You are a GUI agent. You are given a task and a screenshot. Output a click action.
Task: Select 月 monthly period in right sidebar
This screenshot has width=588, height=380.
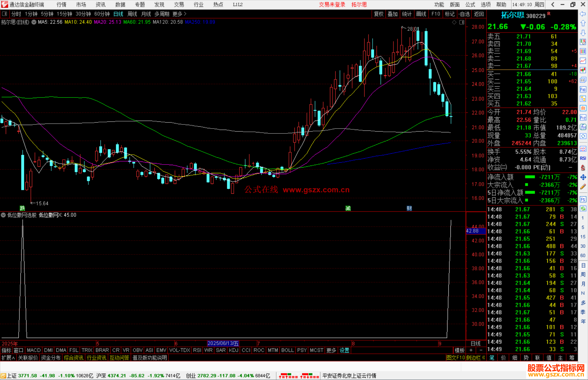click(x=583, y=284)
